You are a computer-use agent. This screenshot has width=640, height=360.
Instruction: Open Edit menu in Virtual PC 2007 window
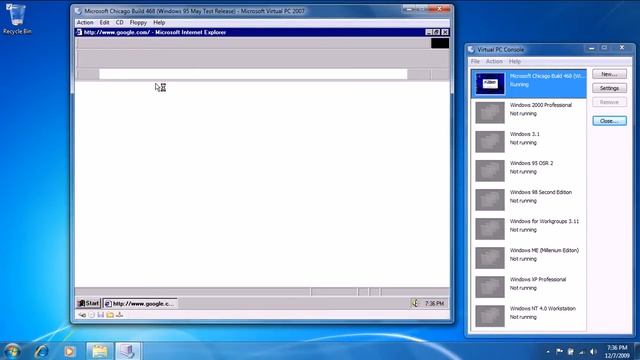104,22
